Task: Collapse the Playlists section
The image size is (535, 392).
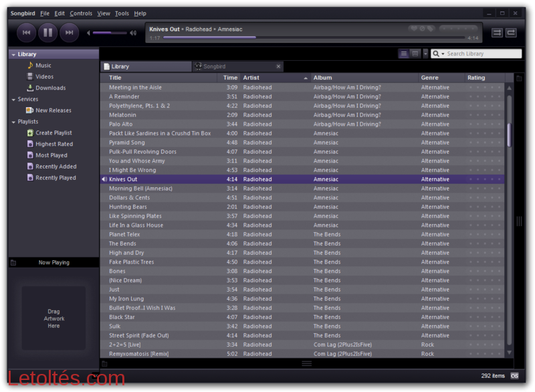Action: (13, 122)
